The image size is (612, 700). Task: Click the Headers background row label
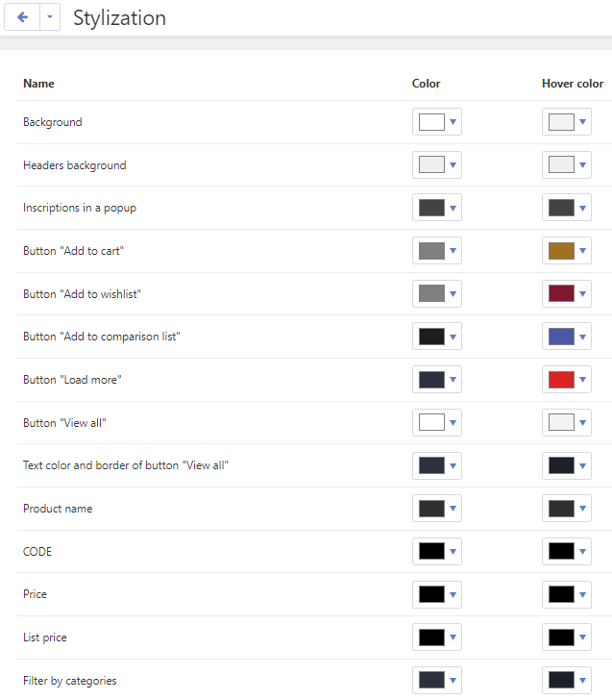coord(75,165)
